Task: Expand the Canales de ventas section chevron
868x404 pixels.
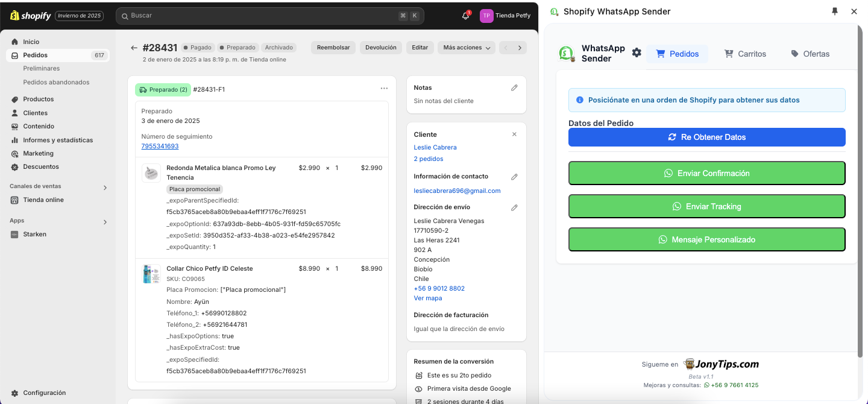Action: pyautogui.click(x=105, y=188)
